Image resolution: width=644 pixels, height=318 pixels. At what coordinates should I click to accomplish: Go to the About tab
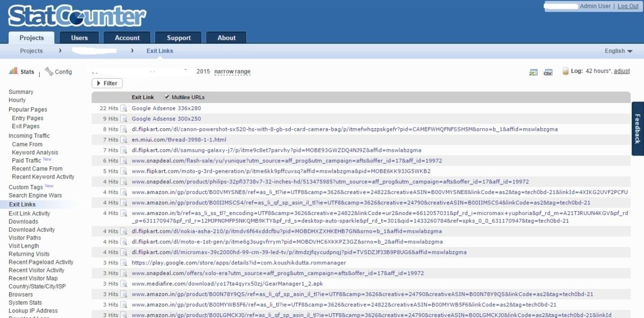(226, 38)
